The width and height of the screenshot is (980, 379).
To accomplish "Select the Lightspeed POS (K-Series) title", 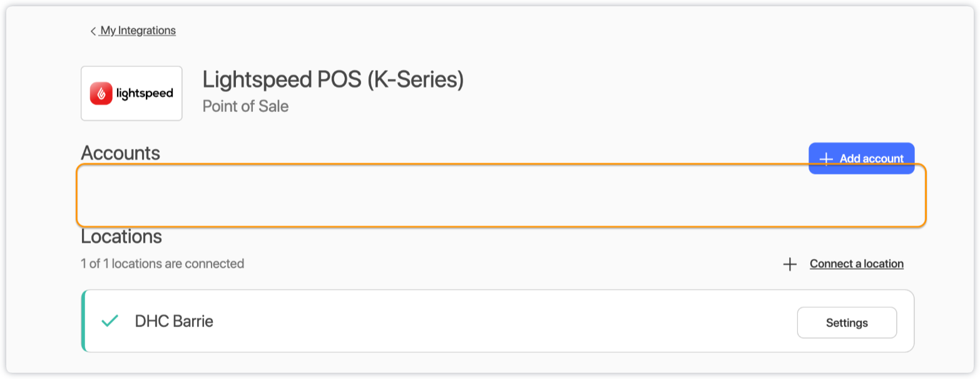I will [333, 80].
